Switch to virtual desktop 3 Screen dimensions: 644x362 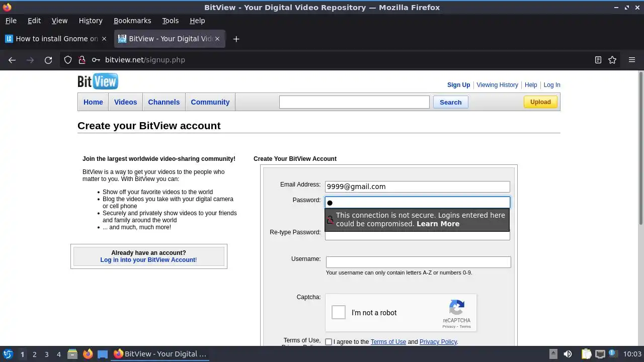click(46, 354)
